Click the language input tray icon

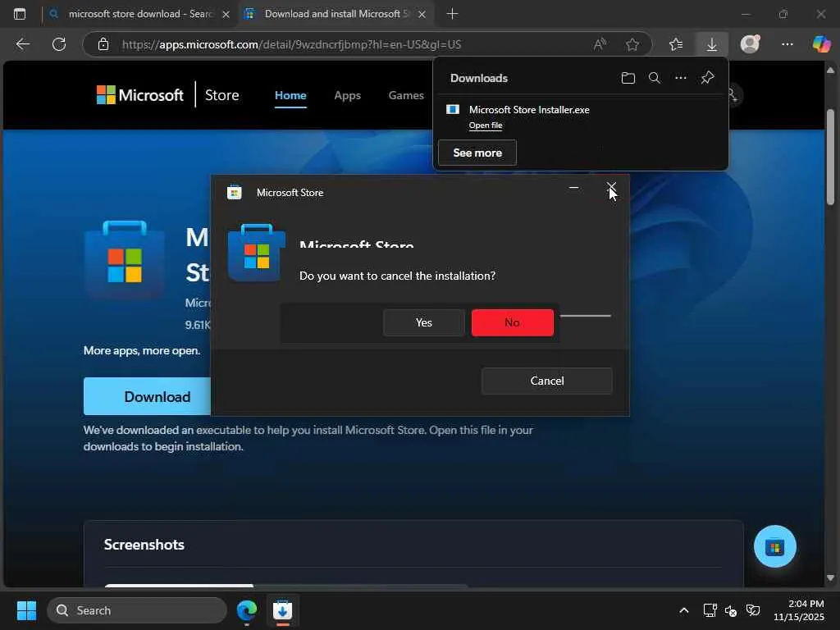click(x=753, y=610)
